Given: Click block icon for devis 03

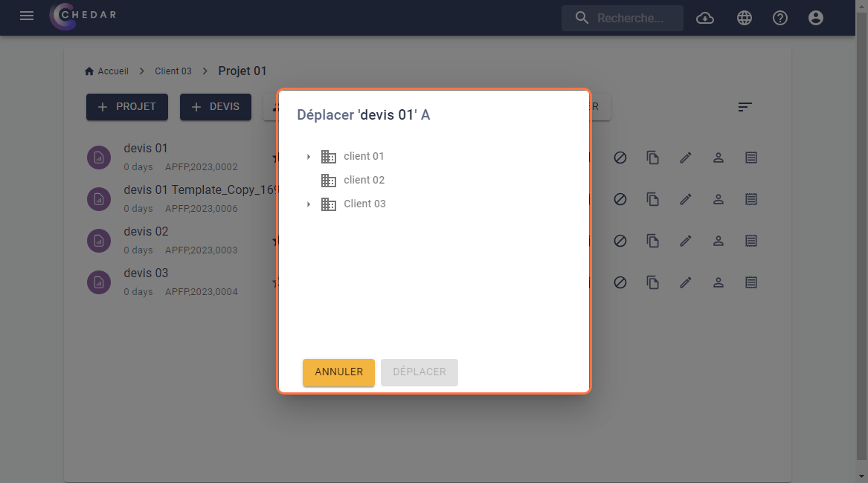Looking at the screenshot, I should pyautogui.click(x=620, y=282).
